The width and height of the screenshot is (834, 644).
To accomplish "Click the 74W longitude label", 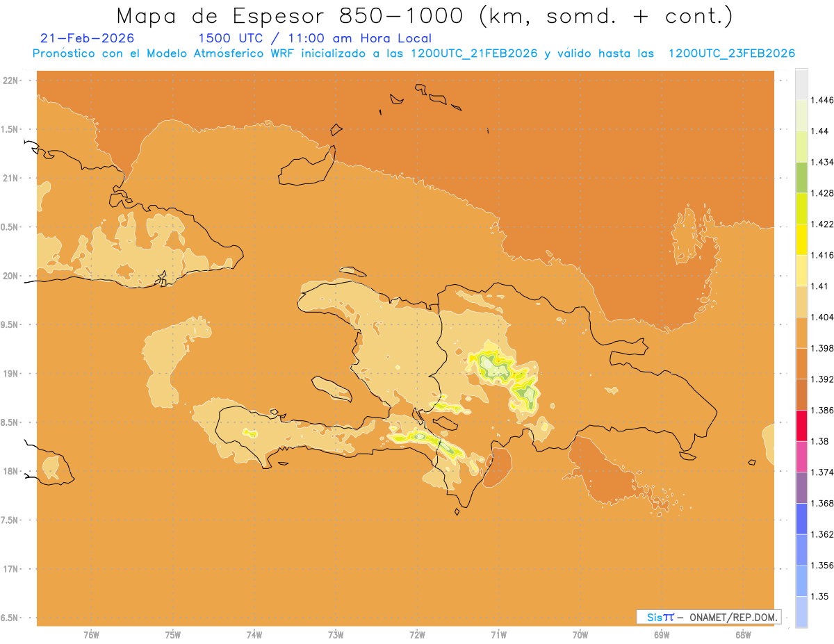I will (254, 635).
